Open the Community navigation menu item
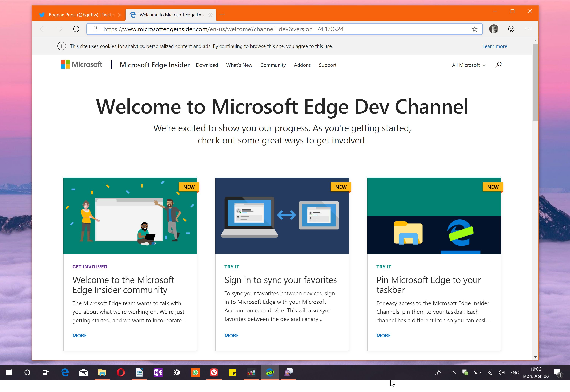 pos(273,65)
